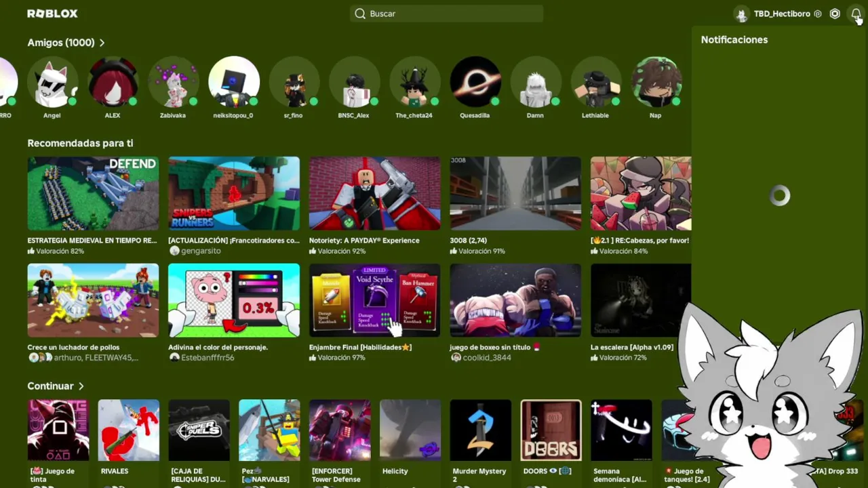Open friend sr_fino's avatar
Image resolution: width=868 pixels, height=488 pixels.
pos(294,82)
